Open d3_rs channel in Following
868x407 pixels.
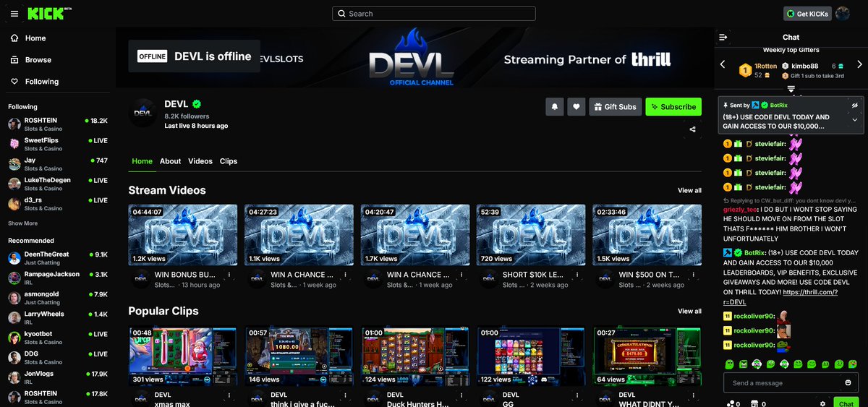(58, 204)
